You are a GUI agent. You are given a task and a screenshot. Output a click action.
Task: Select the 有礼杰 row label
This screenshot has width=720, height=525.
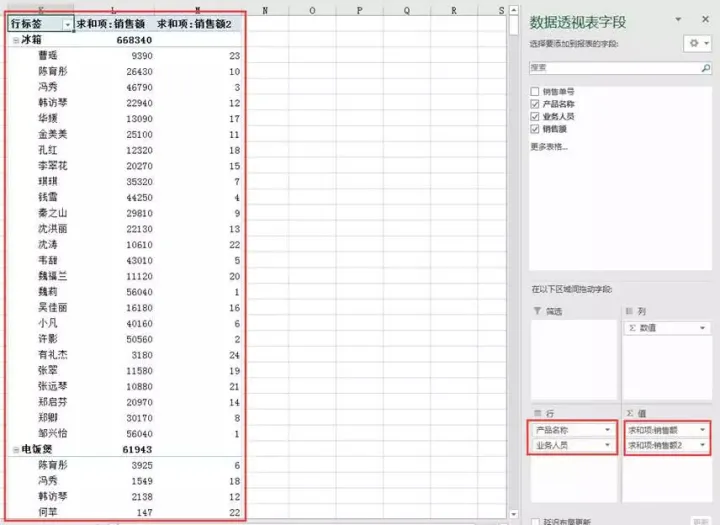(x=52, y=355)
